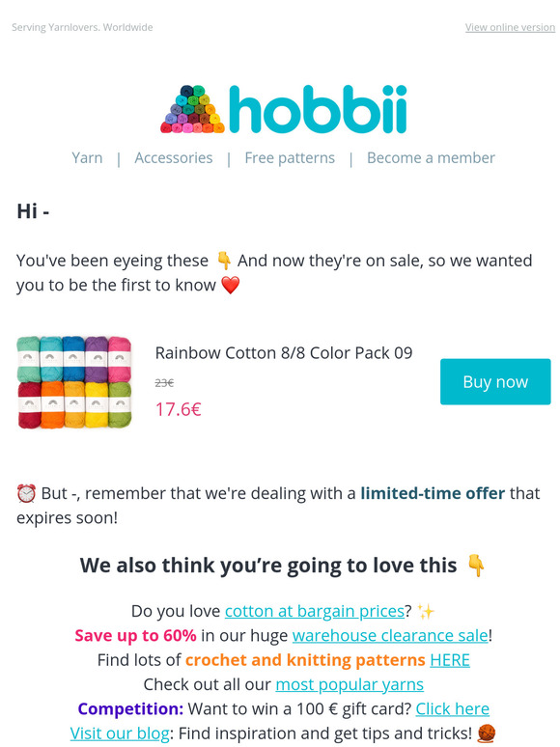This screenshot has width=560, height=747.
Task: Open the View online version link
Action: tap(510, 28)
